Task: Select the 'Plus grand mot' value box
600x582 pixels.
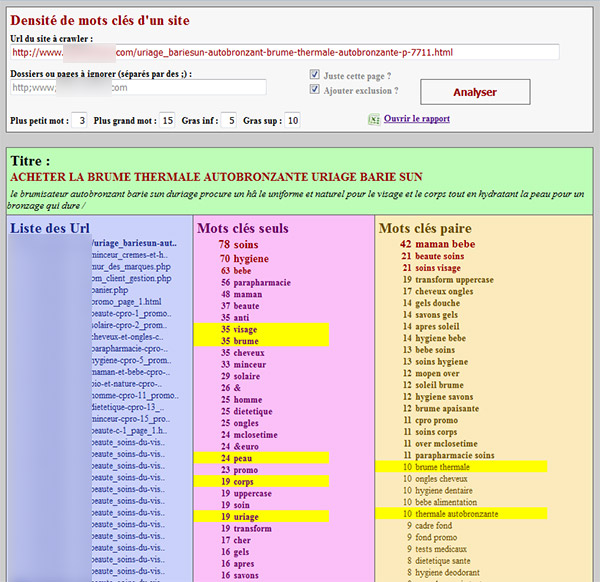Action: tap(167, 121)
